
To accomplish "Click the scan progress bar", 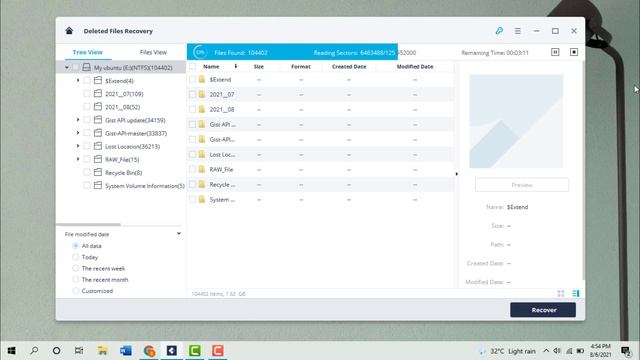I will point(324,52).
